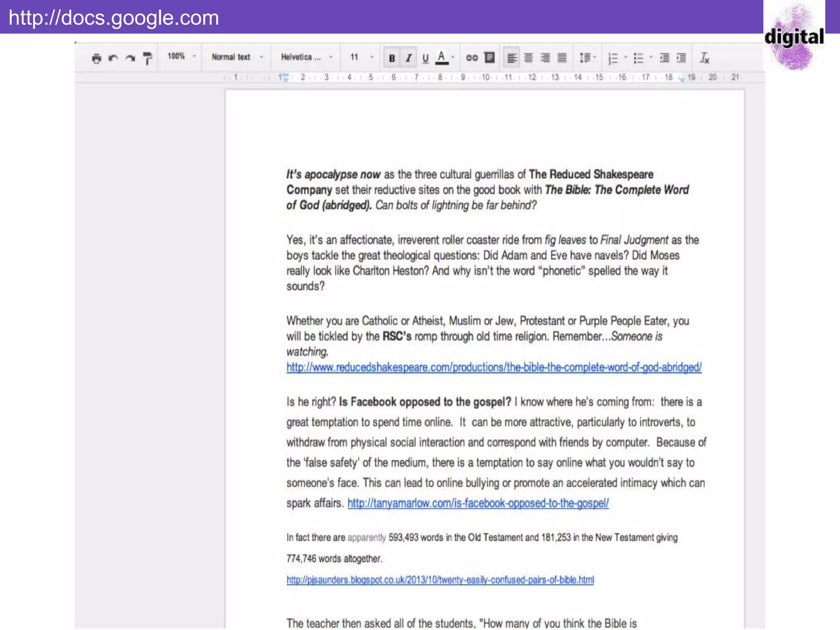Viewport: 840px width, 630px height.
Task: Undo the last action
Action: pyautogui.click(x=113, y=58)
